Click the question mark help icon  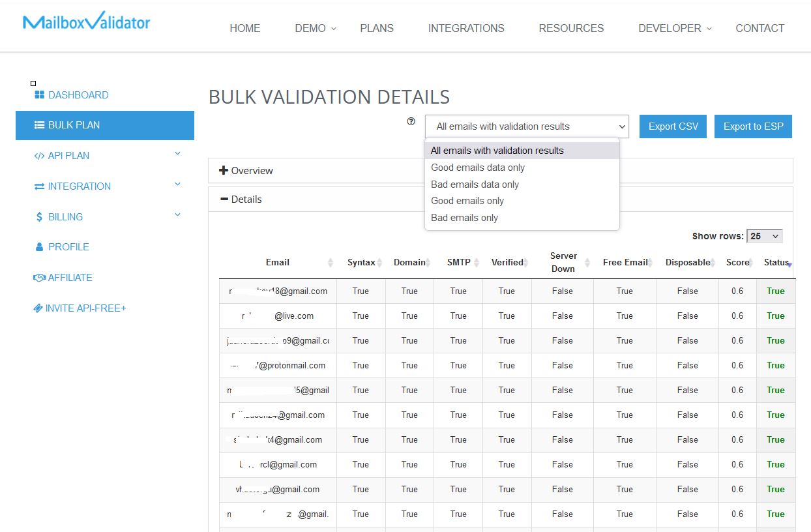(x=411, y=121)
